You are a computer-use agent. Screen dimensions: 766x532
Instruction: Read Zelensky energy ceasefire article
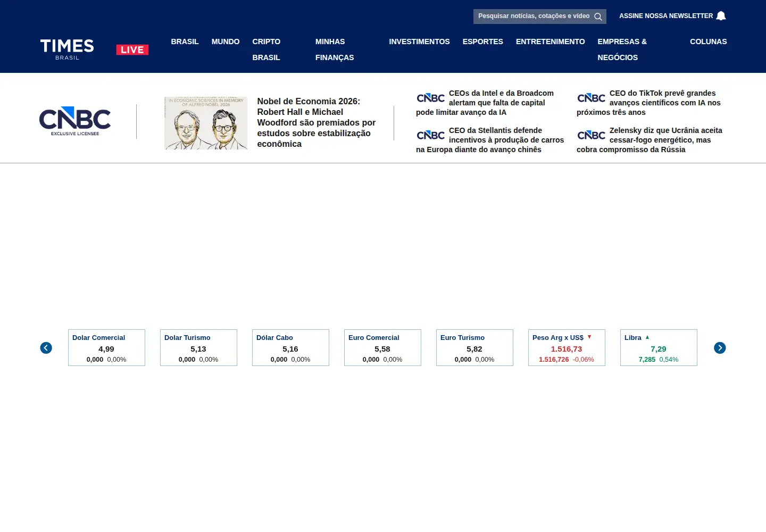point(650,140)
